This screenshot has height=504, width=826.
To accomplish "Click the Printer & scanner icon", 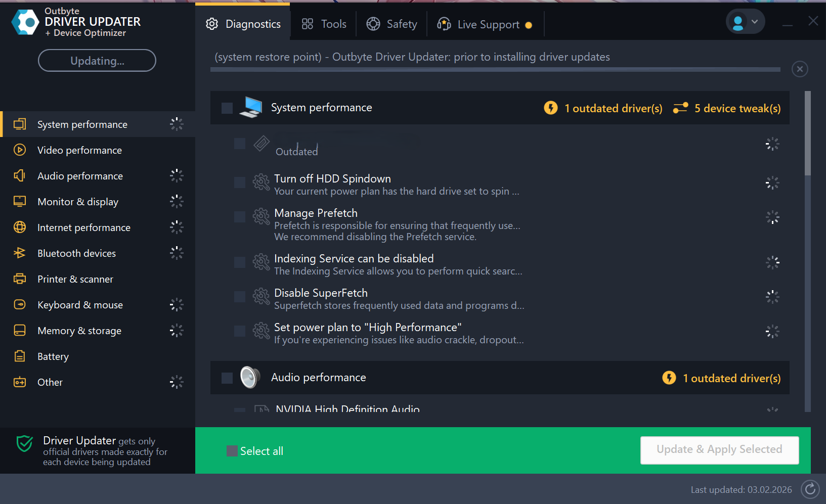I will tap(20, 279).
